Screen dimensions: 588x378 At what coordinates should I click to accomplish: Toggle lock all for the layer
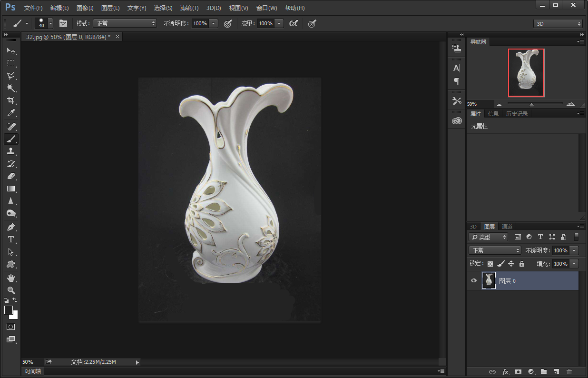[522, 264]
